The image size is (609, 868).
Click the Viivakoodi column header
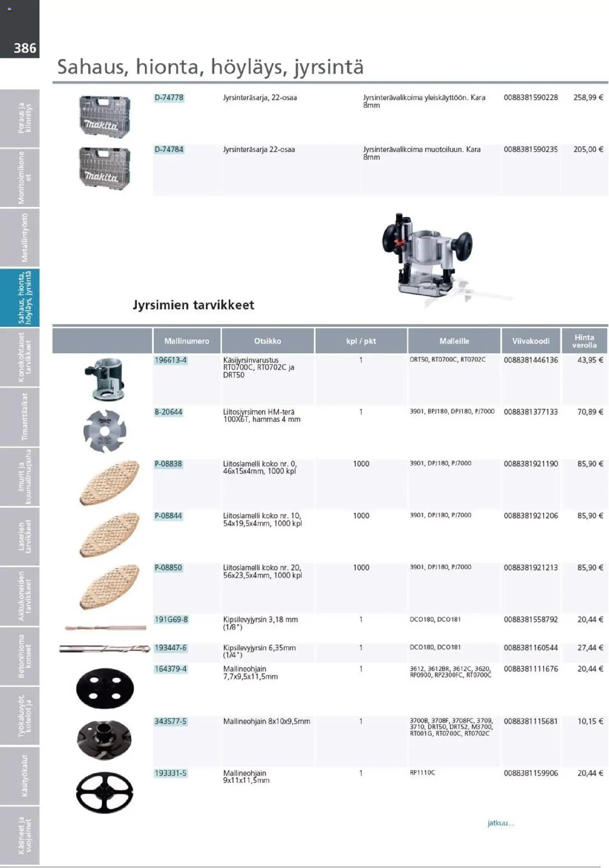[x=530, y=341]
